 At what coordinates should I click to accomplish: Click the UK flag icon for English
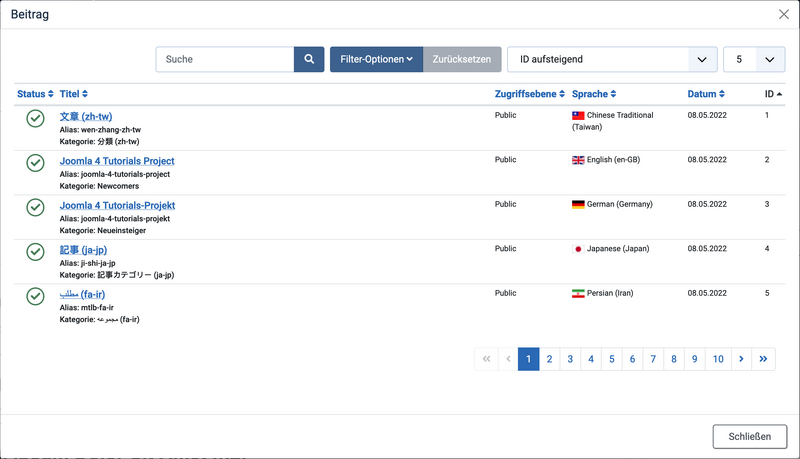(578, 160)
